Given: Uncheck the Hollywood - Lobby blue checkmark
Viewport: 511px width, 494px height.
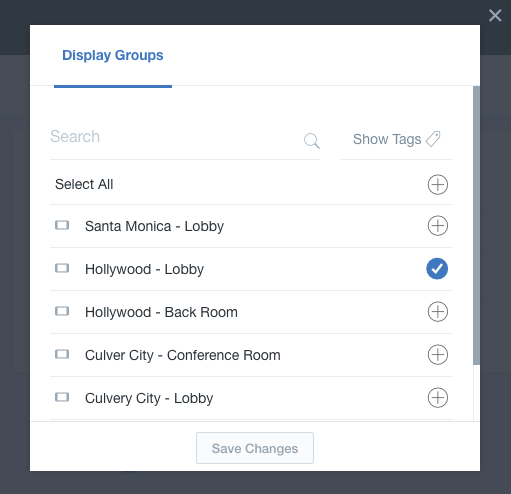Looking at the screenshot, I should [437, 269].
